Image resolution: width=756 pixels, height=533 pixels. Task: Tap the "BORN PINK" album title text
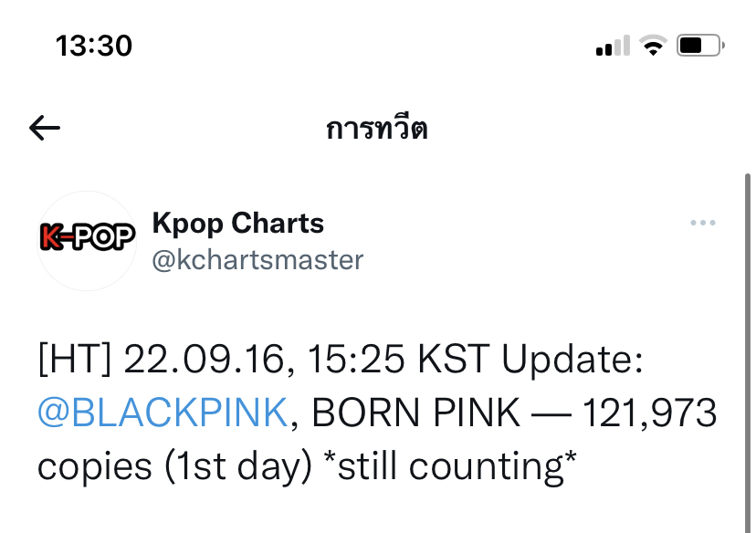tap(416, 413)
